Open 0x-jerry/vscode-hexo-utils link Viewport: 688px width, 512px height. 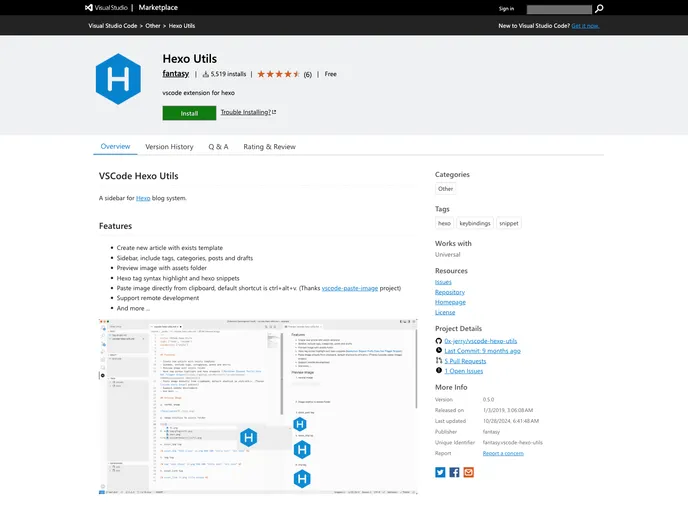tap(480, 341)
